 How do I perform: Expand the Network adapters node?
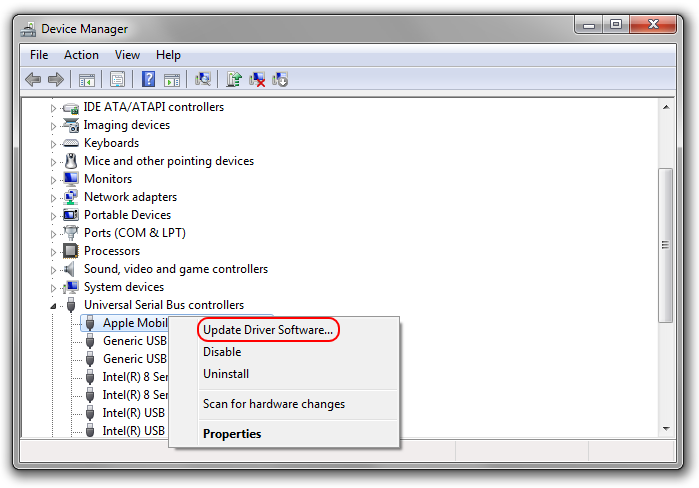click(53, 198)
